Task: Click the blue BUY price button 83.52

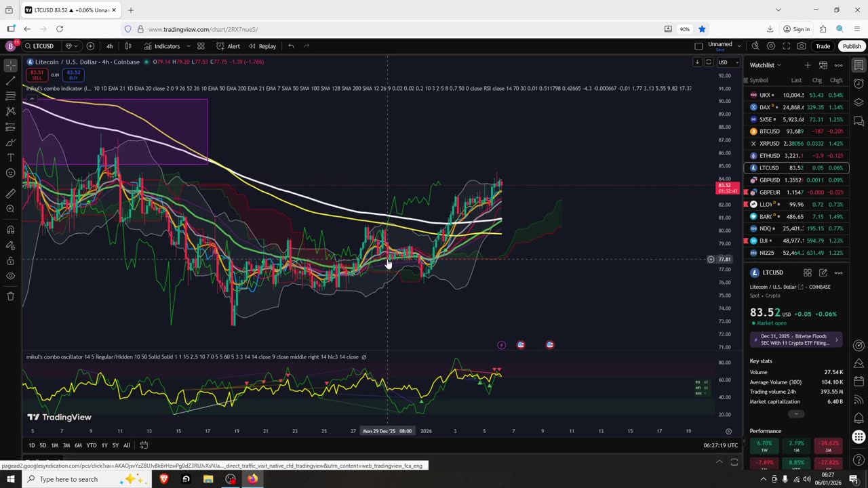Action: (73, 75)
